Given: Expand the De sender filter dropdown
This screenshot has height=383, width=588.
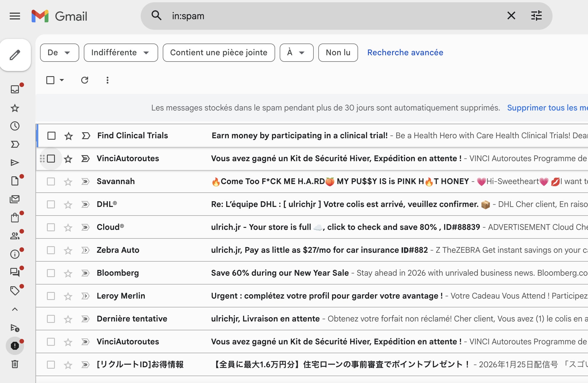Looking at the screenshot, I should 59,53.
